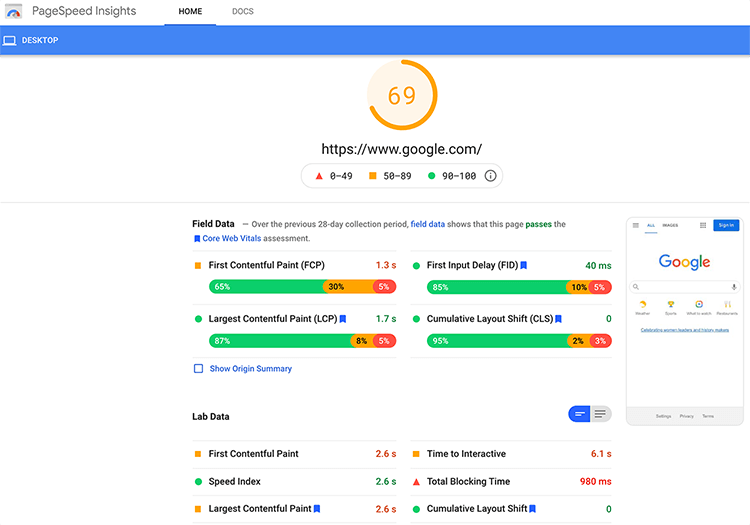Click FCP distribution bar green 65% segment
750x525 pixels.
click(x=266, y=287)
